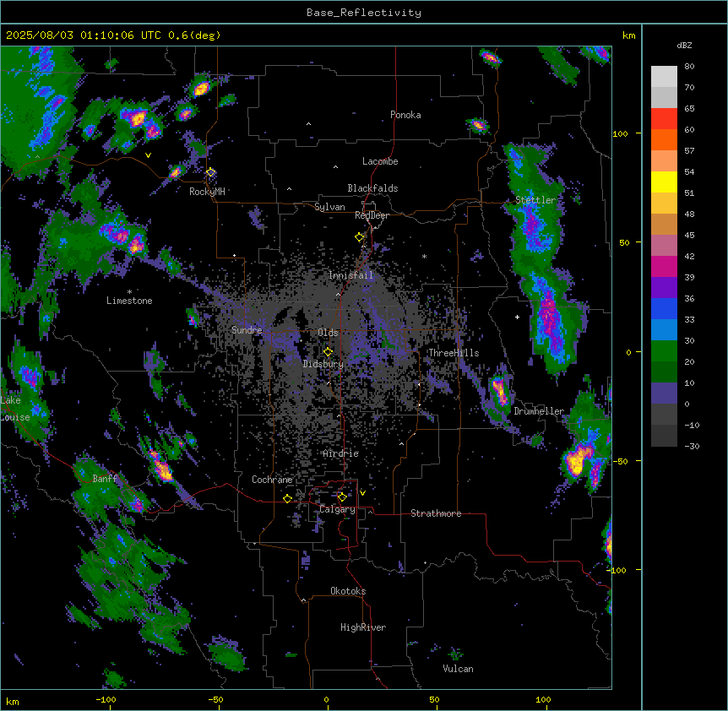Pick the purple 39-36 dBZ legend swatch

[x=664, y=288]
